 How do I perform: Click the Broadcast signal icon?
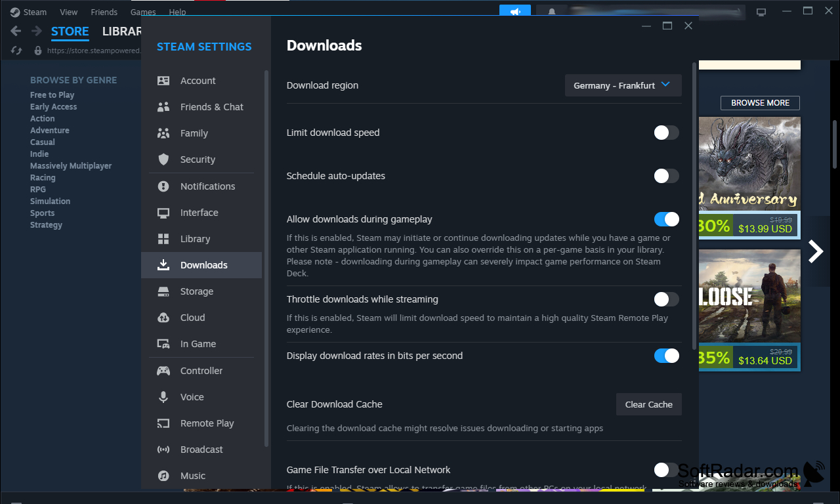coord(163,450)
